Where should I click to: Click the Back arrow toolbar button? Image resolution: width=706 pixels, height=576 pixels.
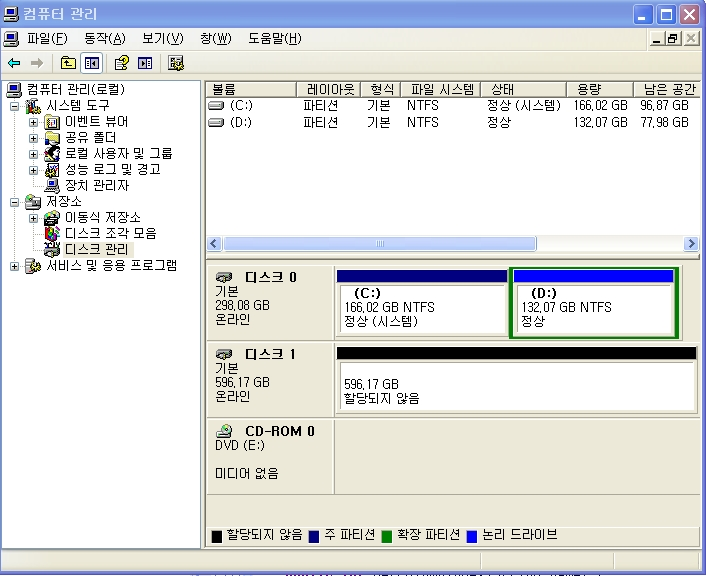(14, 63)
